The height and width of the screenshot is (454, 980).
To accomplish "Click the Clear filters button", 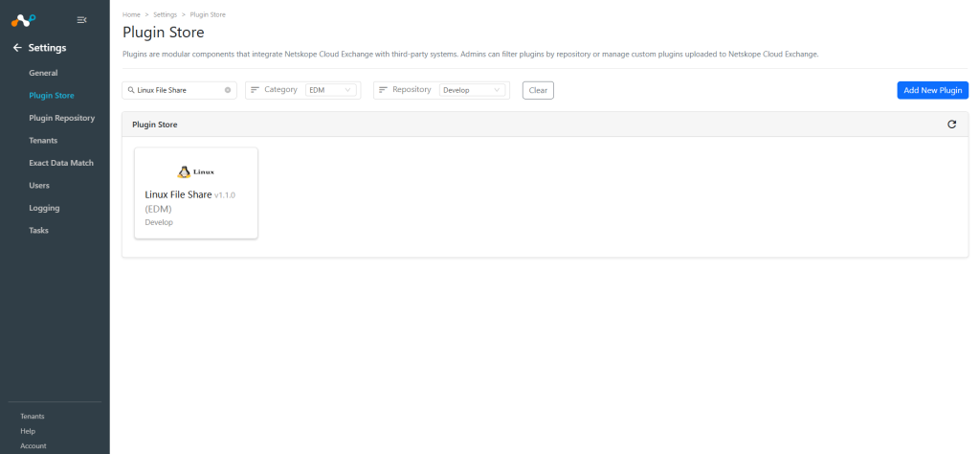I will 538,90.
